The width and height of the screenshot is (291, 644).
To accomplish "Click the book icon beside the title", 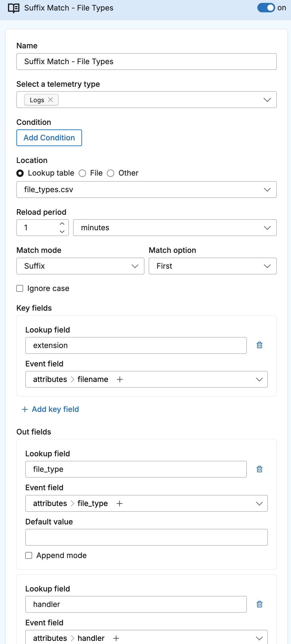I will click(14, 8).
